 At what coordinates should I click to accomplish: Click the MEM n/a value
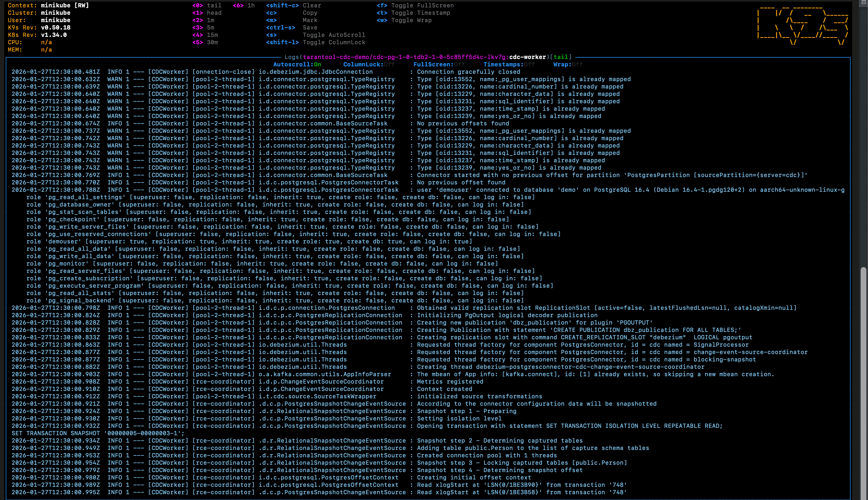point(46,50)
